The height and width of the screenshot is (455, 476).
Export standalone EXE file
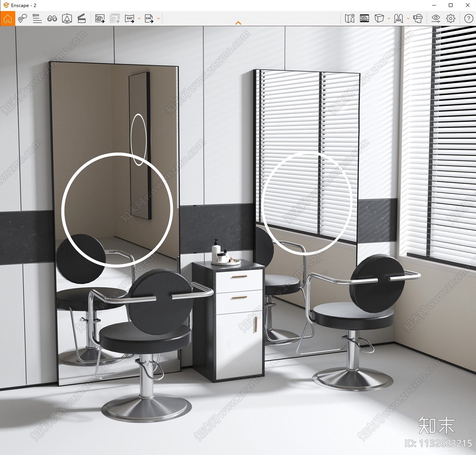tap(149, 18)
